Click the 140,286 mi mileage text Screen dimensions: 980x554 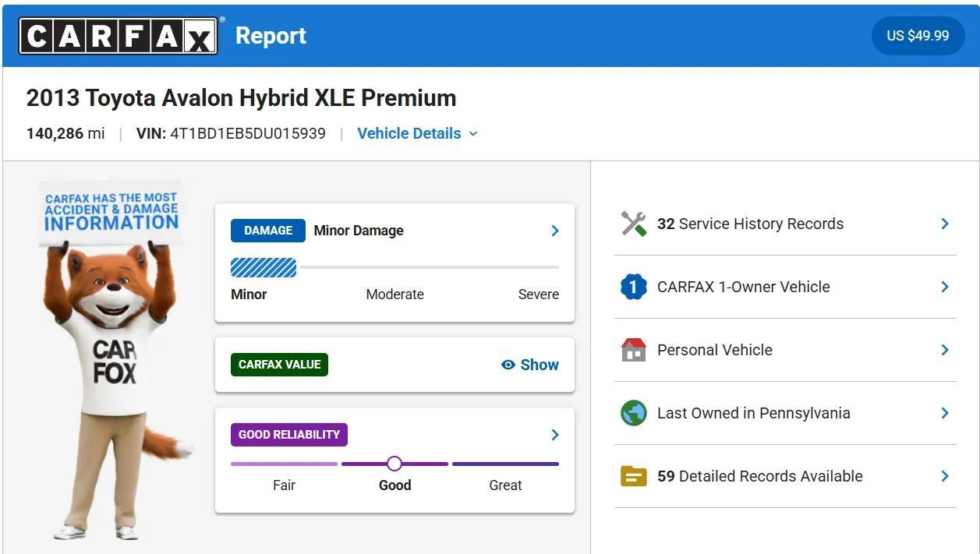pos(65,133)
